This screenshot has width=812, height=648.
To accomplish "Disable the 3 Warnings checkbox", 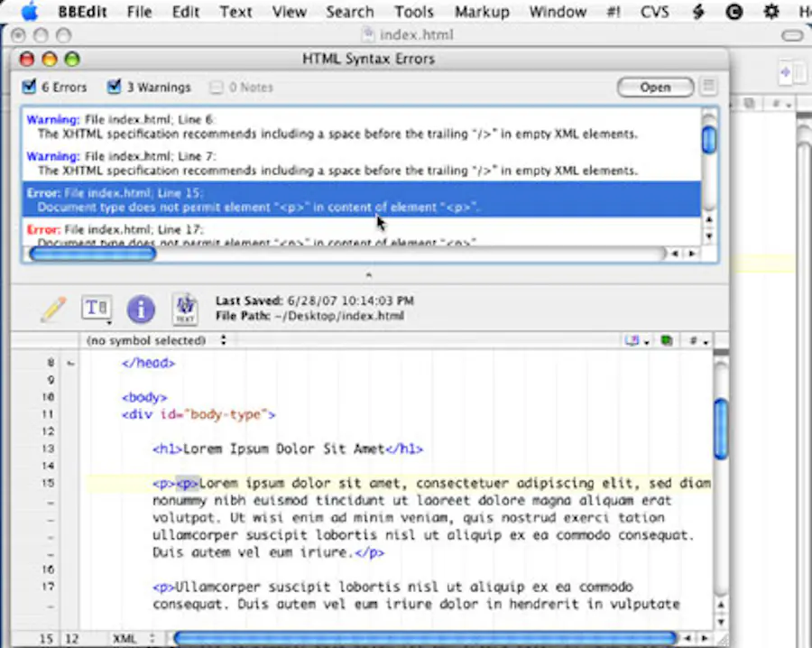I will (114, 87).
